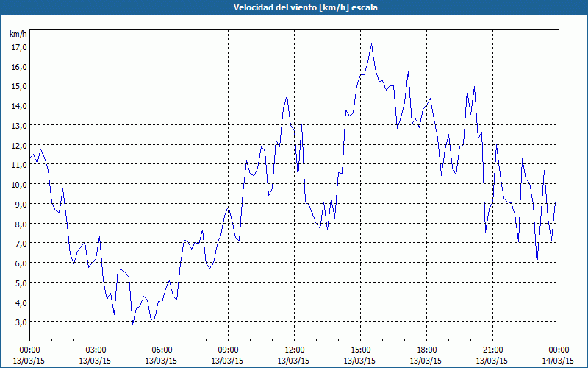Click the '3,0' y-axis value
The width and height of the screenshot is (588, 368).
click(x=21, y=322)
